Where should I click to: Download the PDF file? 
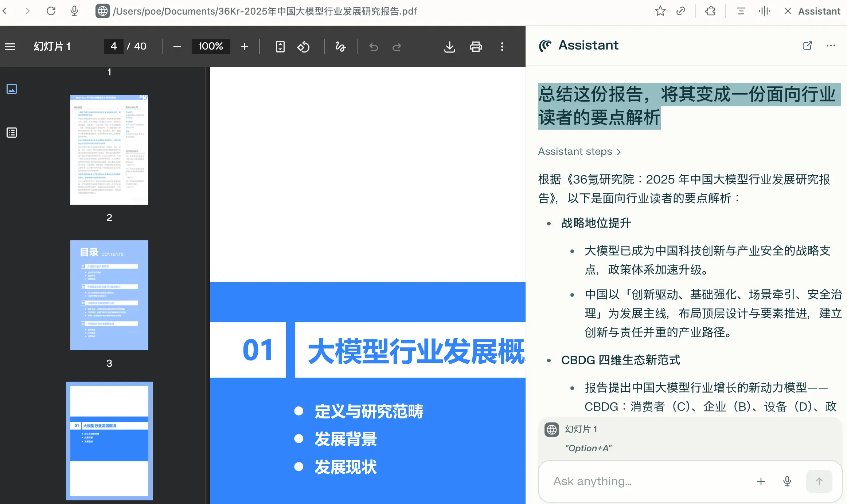pos(450,47)
